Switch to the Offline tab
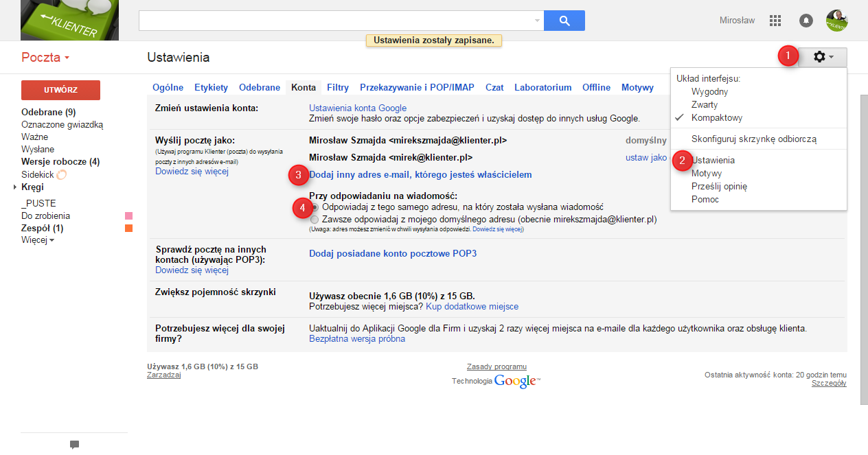This screenshot has width=868, height=455. pos(597,87)
